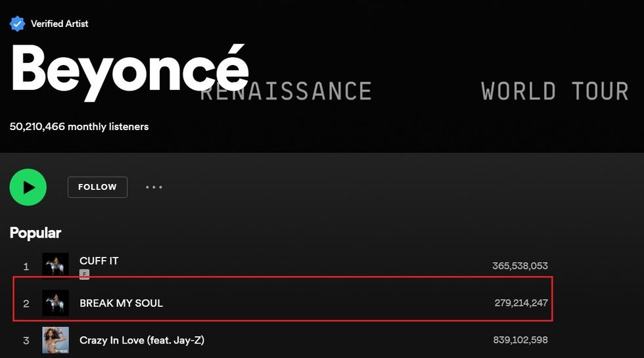Screen dimensions: 644x358
Task: Click track number 1 in Popular
Action: click(x=26, y=266)
